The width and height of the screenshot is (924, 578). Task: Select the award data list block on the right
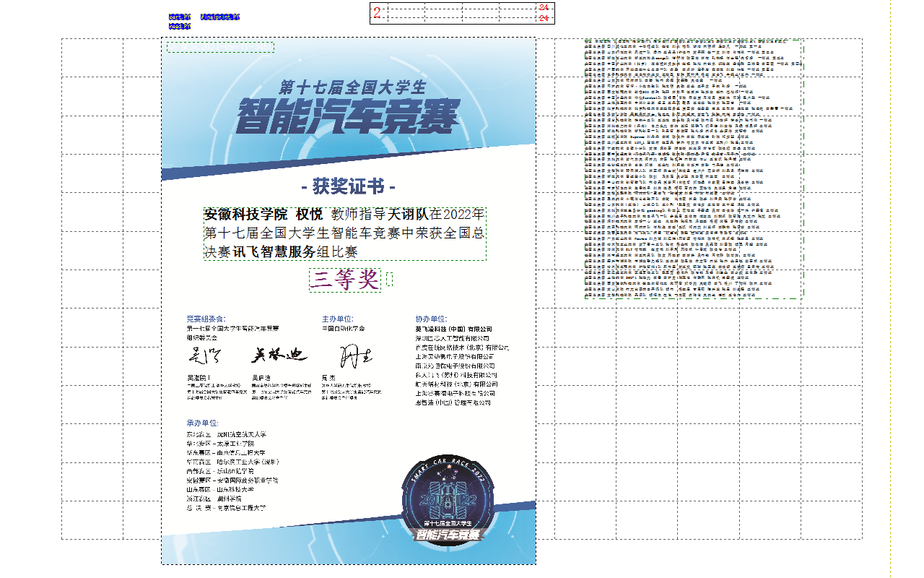point(693,168)
